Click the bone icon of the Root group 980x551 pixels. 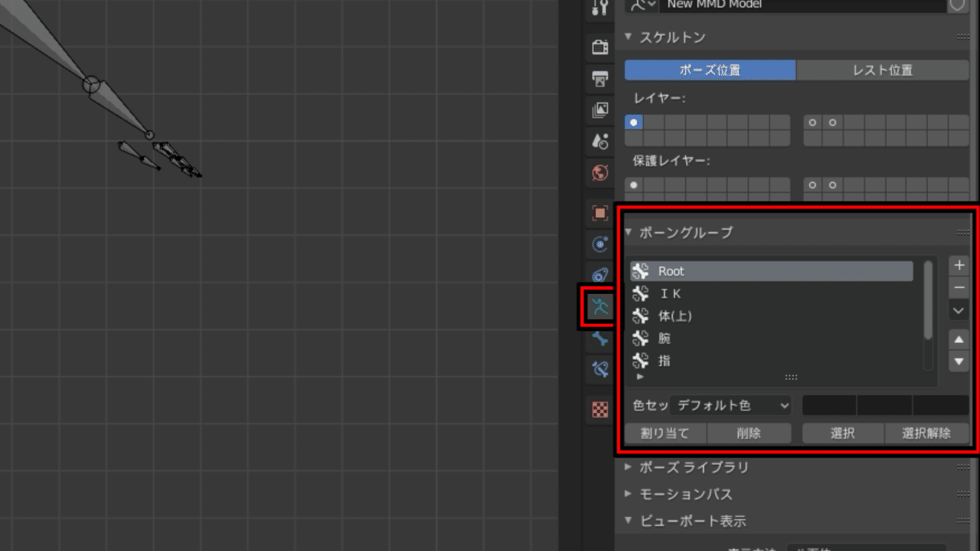(x=641, y=271)
